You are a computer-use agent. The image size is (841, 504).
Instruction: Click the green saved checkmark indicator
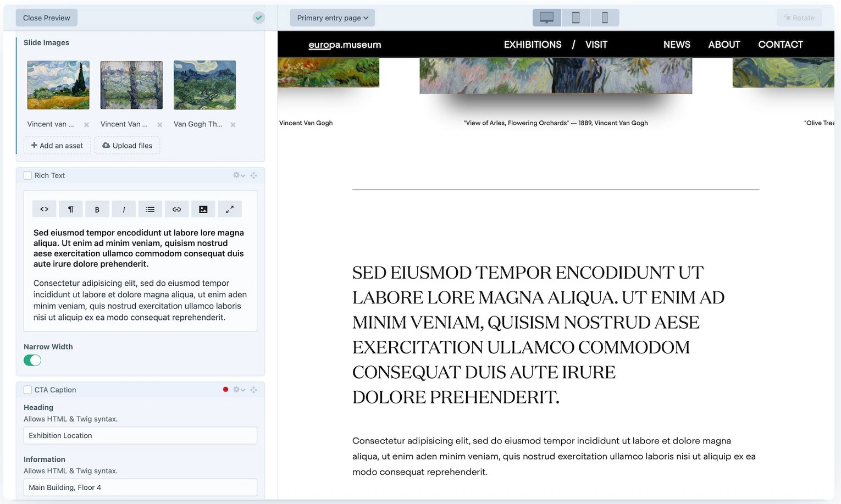(259, 18)
